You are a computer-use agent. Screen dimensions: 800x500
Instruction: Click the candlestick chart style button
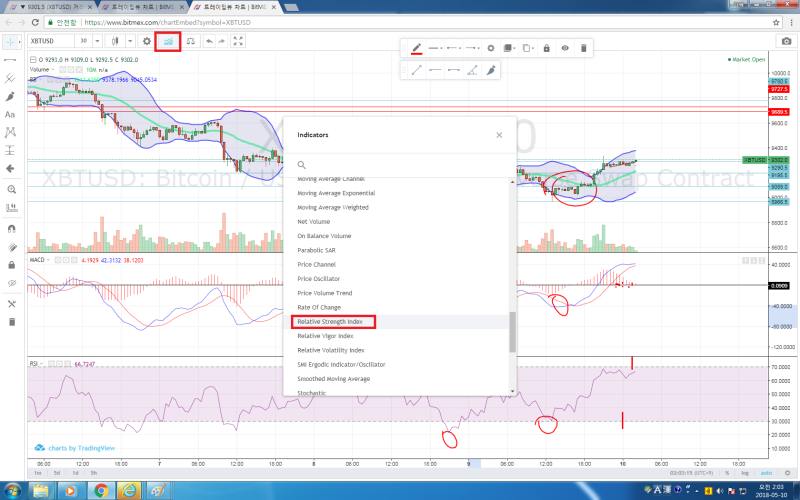tap(115, 41)
